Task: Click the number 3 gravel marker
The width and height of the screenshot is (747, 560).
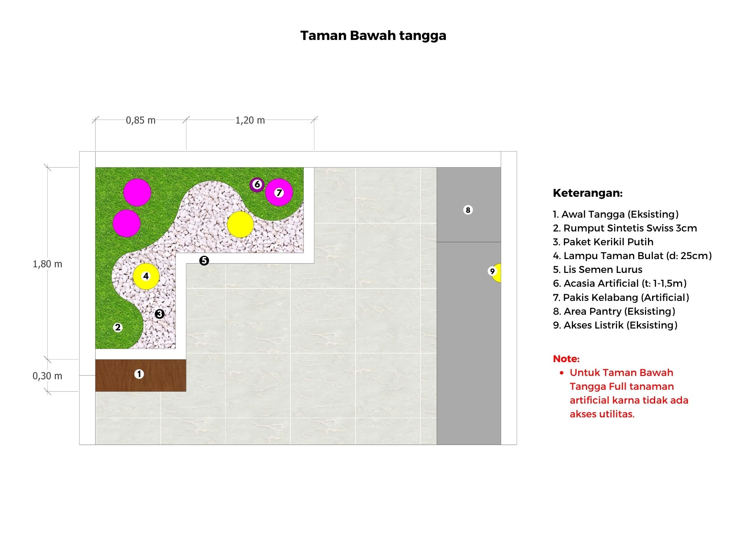Action: tap(159, 314)
